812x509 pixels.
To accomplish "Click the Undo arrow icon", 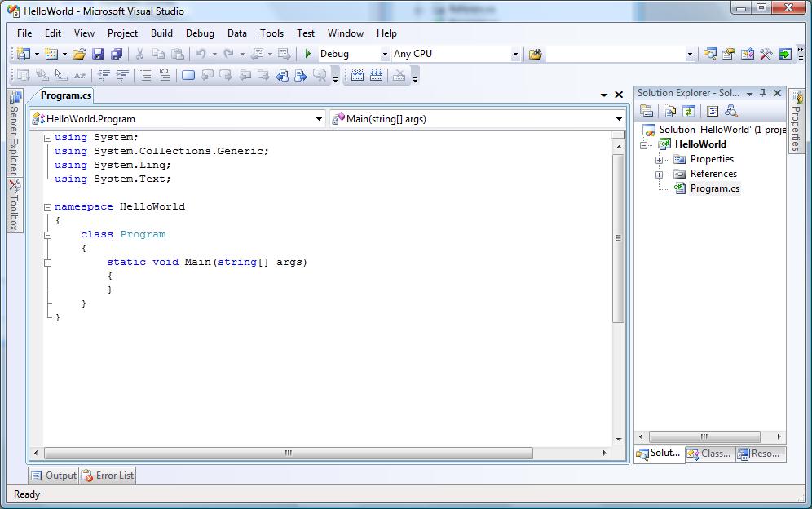I will point(201,54).
